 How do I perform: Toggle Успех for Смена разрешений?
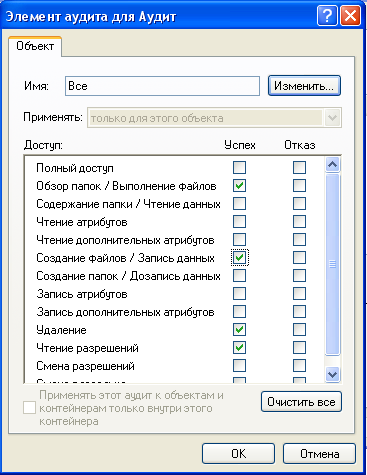[239, 365]
